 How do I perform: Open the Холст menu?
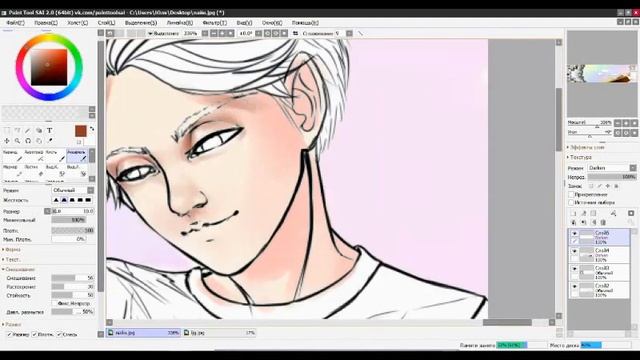pos(78,23)
